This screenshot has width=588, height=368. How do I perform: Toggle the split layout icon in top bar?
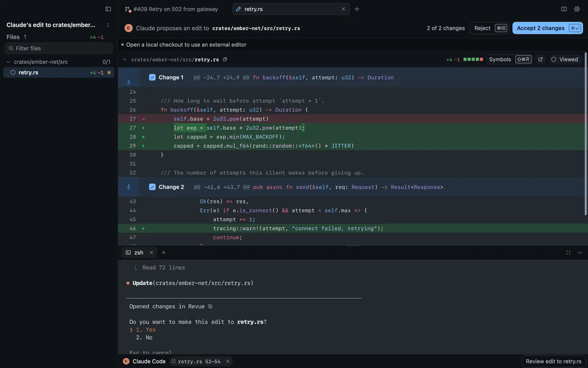(x=564, y=9)
